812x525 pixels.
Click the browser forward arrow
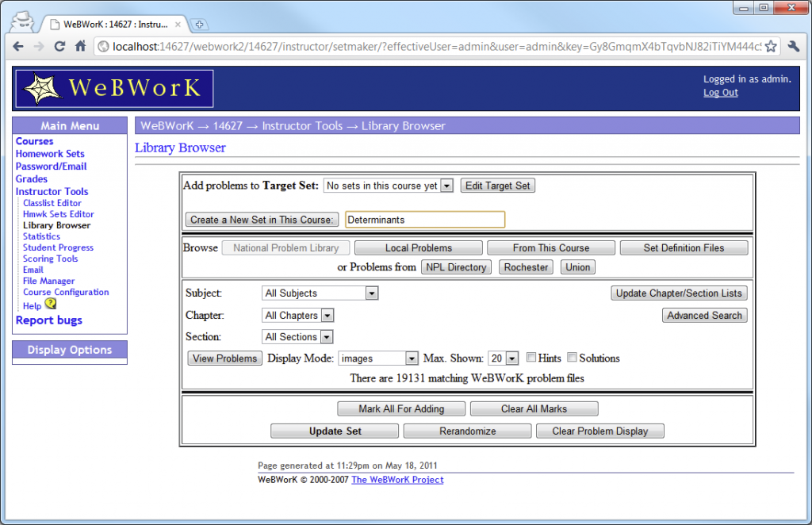tap(38, 47)
